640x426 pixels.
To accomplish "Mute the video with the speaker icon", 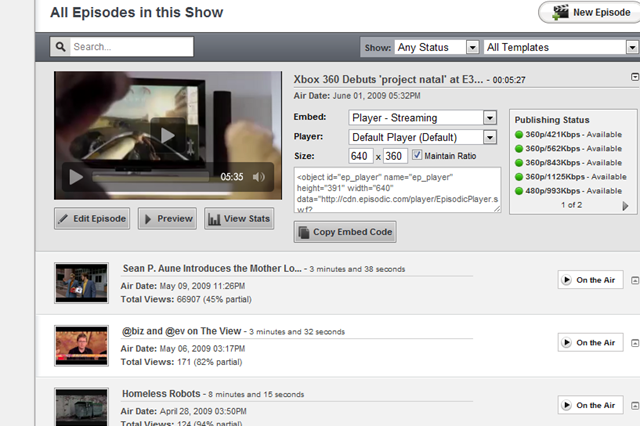I will [259, 177].
